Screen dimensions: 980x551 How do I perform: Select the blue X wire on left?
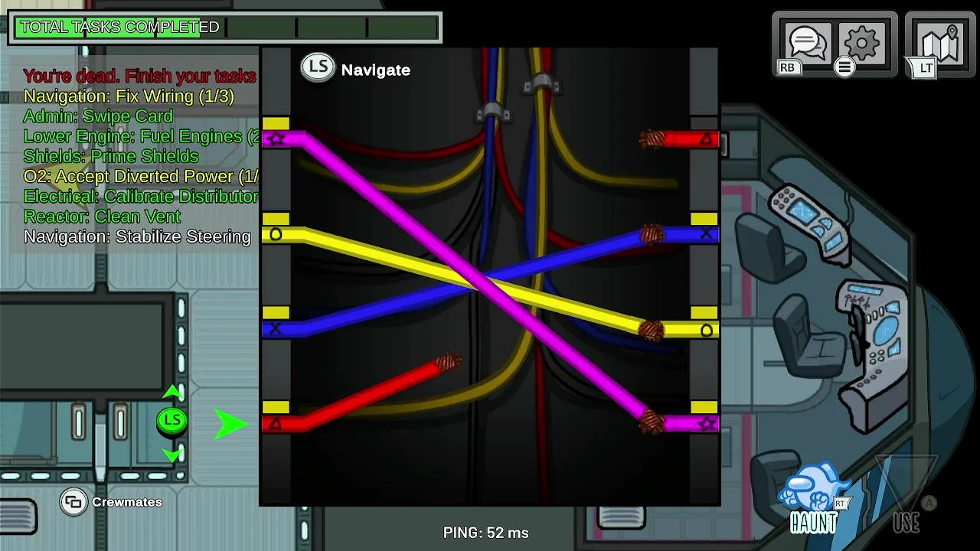pyautogui.click(x=276, y=329)
